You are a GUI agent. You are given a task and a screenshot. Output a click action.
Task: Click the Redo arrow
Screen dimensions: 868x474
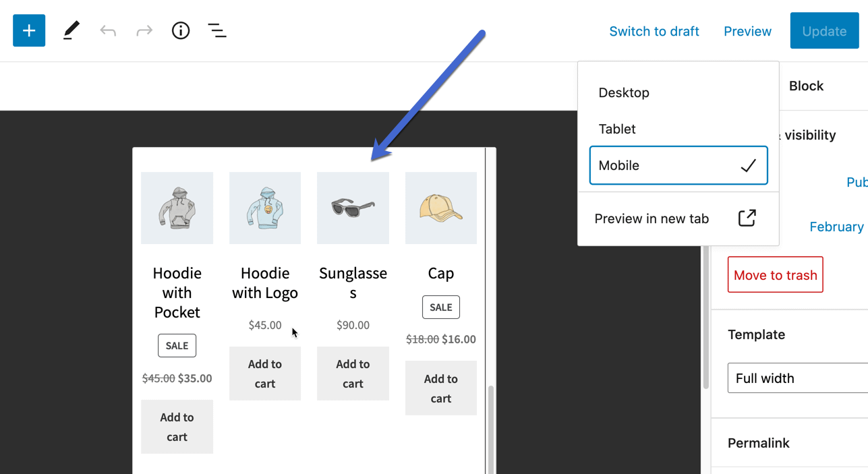(x=144, y=30)
